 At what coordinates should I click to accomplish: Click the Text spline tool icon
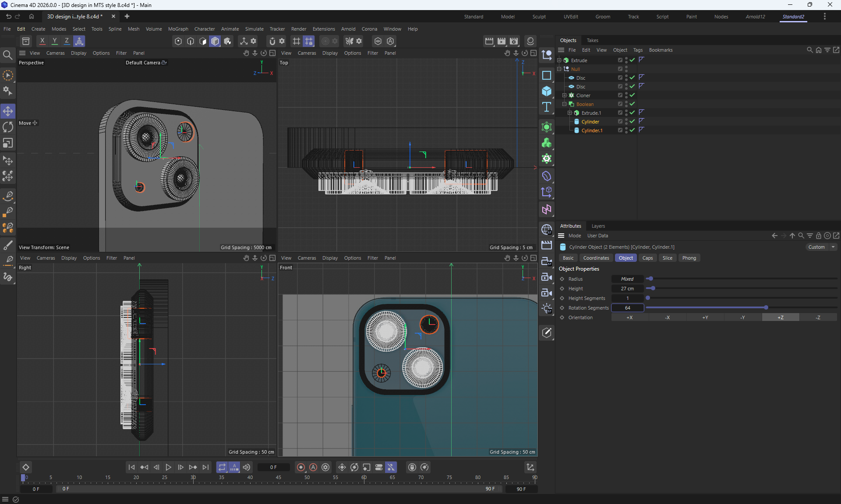(546, 107)
